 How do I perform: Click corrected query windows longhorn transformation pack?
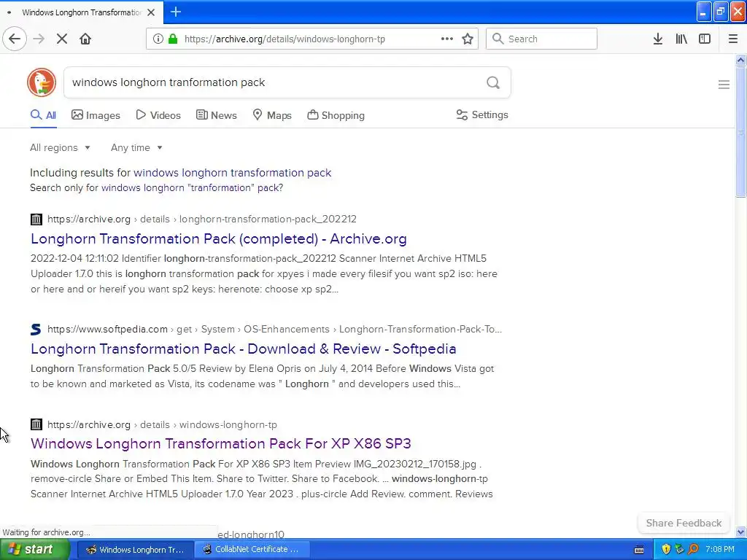click(233, 172)
